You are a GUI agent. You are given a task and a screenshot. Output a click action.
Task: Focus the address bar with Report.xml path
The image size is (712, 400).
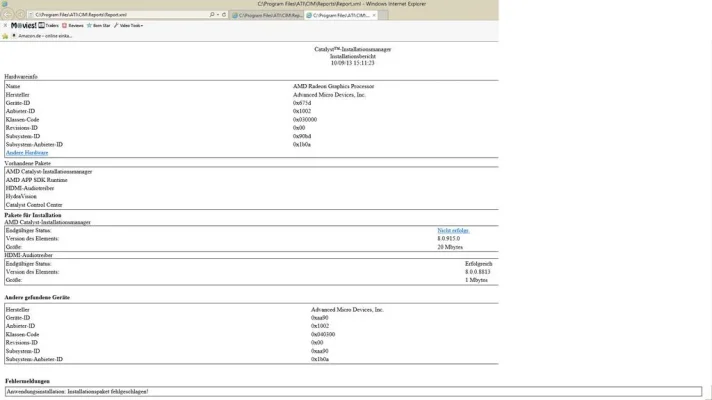(118, 15)
